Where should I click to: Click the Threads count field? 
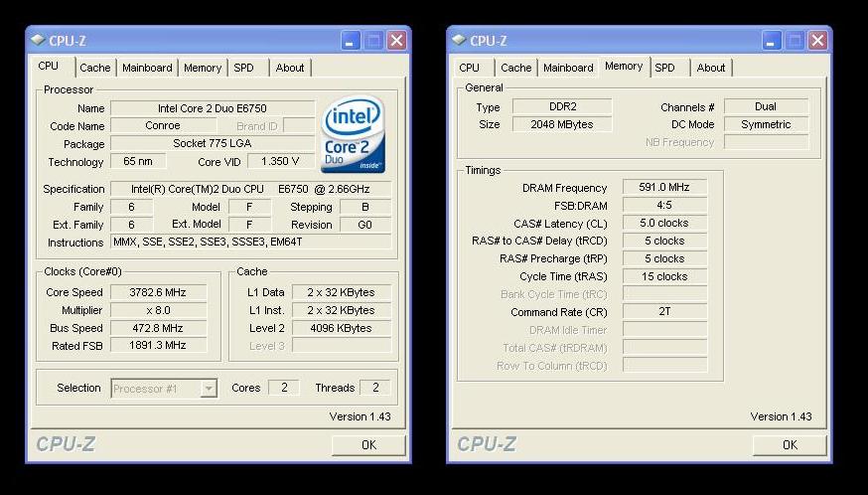[375, 388]
